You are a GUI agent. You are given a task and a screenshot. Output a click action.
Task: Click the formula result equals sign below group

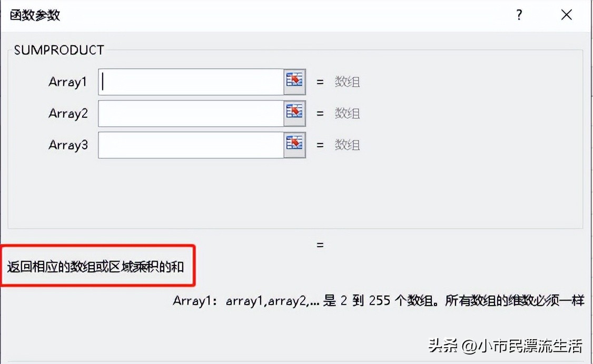[x=320, y=245]
